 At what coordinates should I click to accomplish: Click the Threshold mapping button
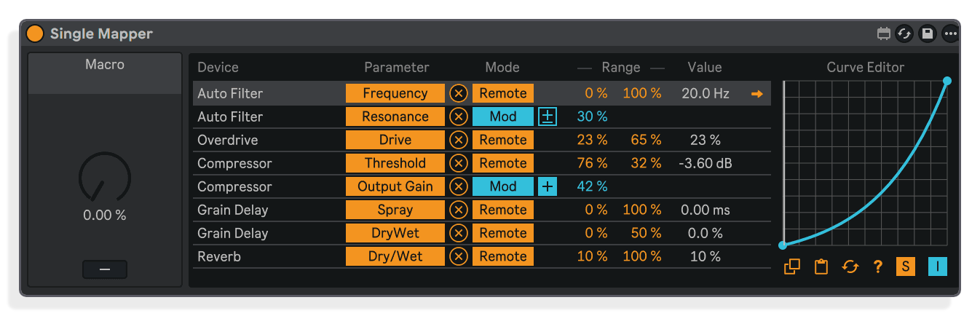click(x=395, y=163)
